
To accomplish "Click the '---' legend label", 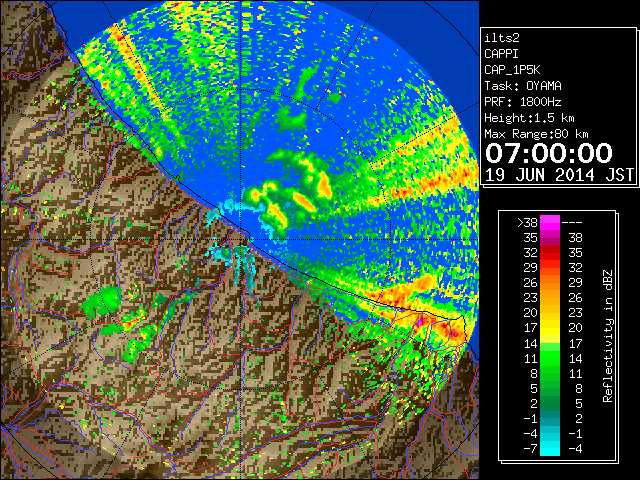I will tap(572, 222).
